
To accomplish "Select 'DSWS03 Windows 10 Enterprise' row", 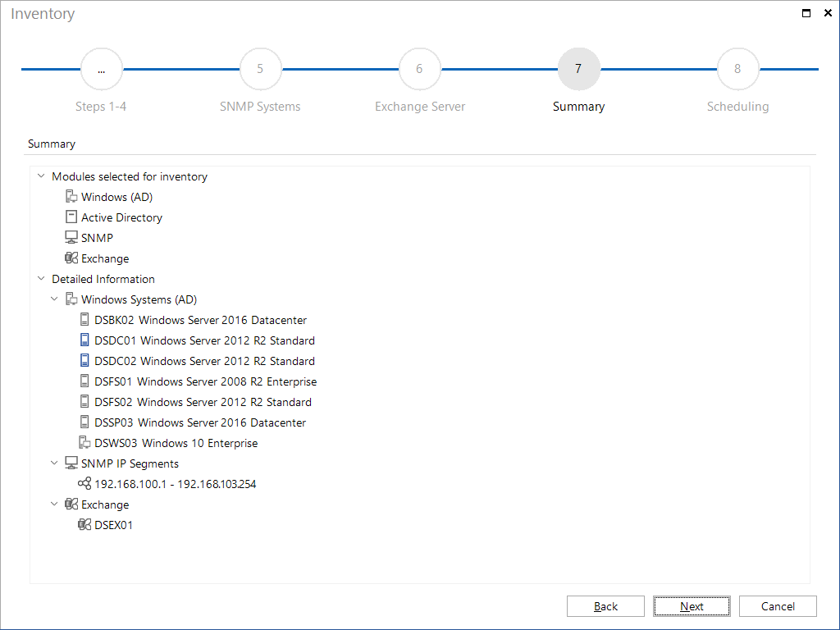I will [x=176, y=443].
